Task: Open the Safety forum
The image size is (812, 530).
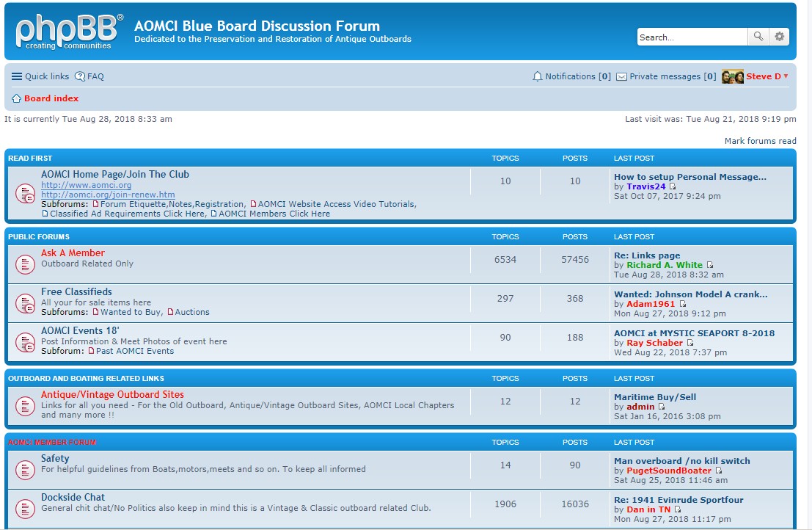Action: pyautogui.click(x=55, y=459)
